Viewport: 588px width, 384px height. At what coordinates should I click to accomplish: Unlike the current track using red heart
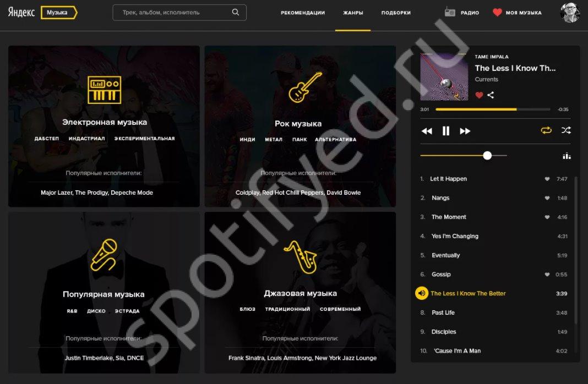[x=479, y=95]
